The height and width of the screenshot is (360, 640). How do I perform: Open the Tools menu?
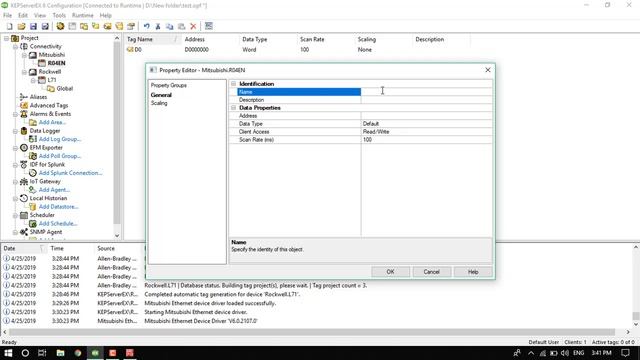point(59,15)
